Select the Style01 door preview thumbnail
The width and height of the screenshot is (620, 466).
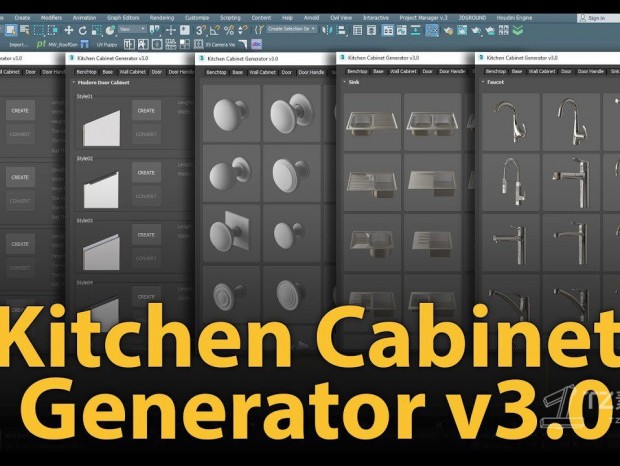tap(101, 128)
